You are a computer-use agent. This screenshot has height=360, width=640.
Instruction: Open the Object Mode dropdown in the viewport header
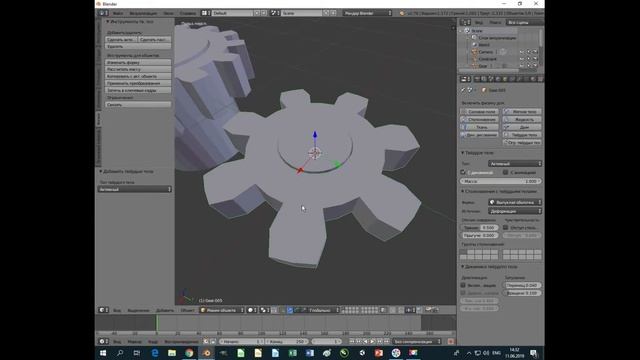(222, 310)
